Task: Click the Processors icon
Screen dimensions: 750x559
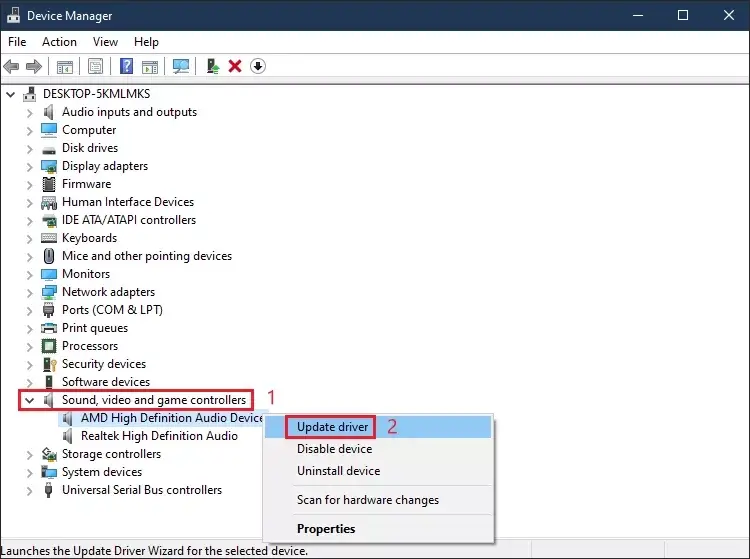Action: tap(49, 346)
